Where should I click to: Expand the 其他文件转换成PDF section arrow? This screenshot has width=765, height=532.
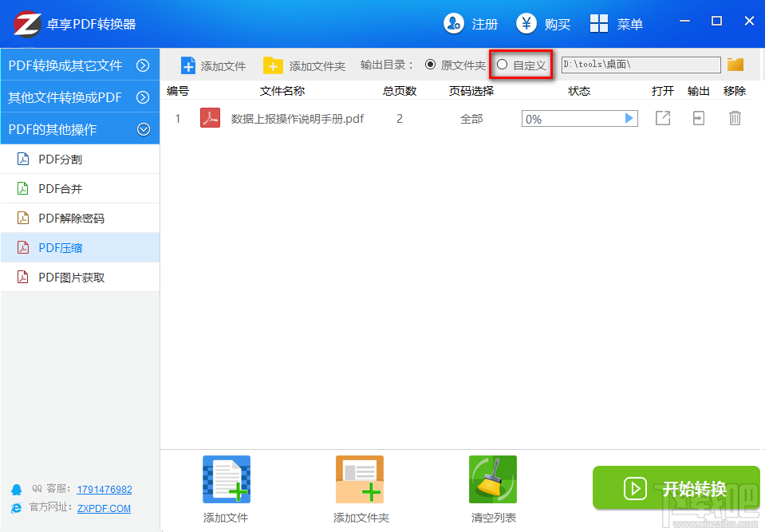(x=143, y=97)
